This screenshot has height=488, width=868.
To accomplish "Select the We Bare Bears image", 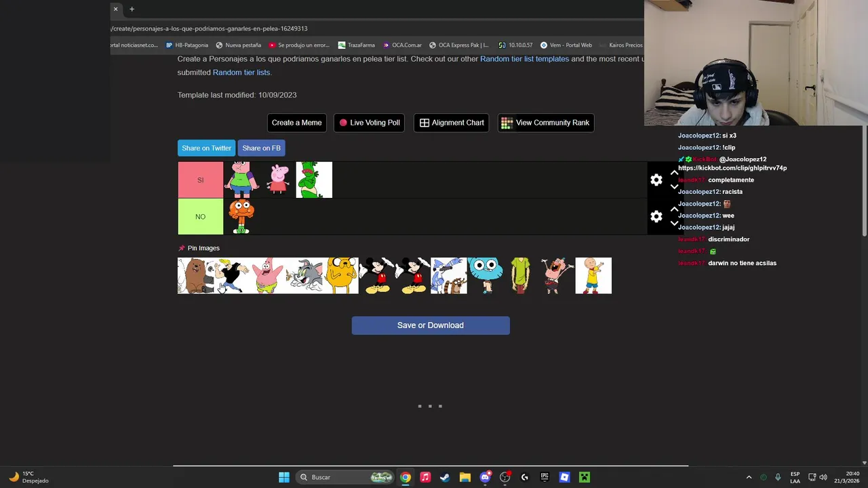I will 195,276.
